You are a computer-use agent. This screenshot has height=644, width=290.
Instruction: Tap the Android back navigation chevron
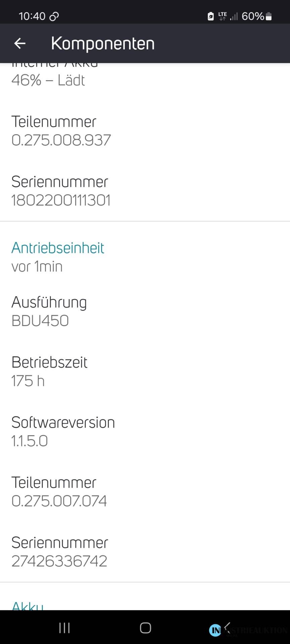click(x=227, y=627)
